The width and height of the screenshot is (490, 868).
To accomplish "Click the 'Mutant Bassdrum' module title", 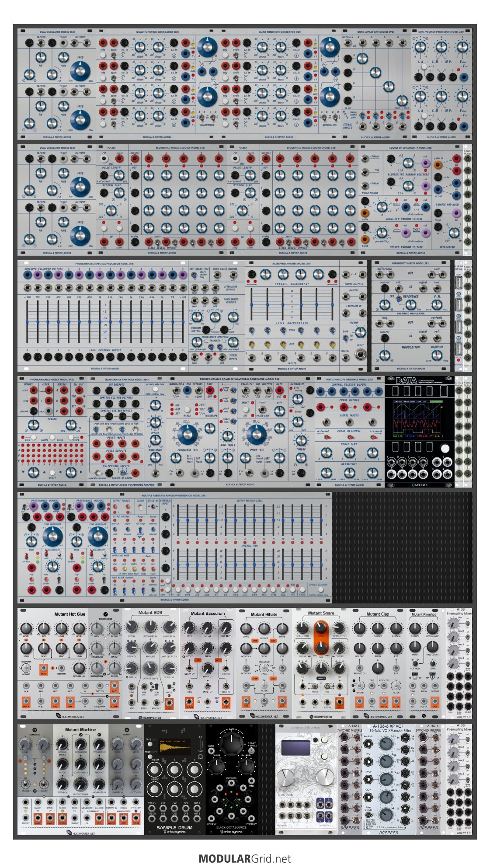I will click(208, 614).
